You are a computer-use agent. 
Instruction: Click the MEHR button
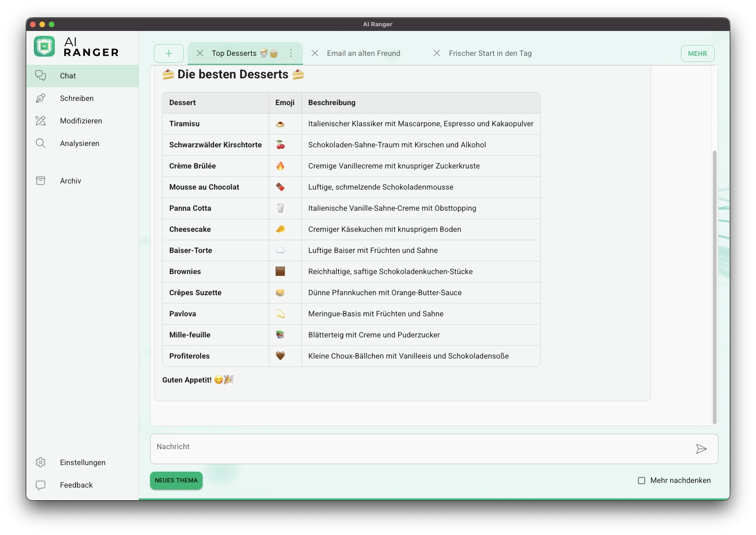697,53
